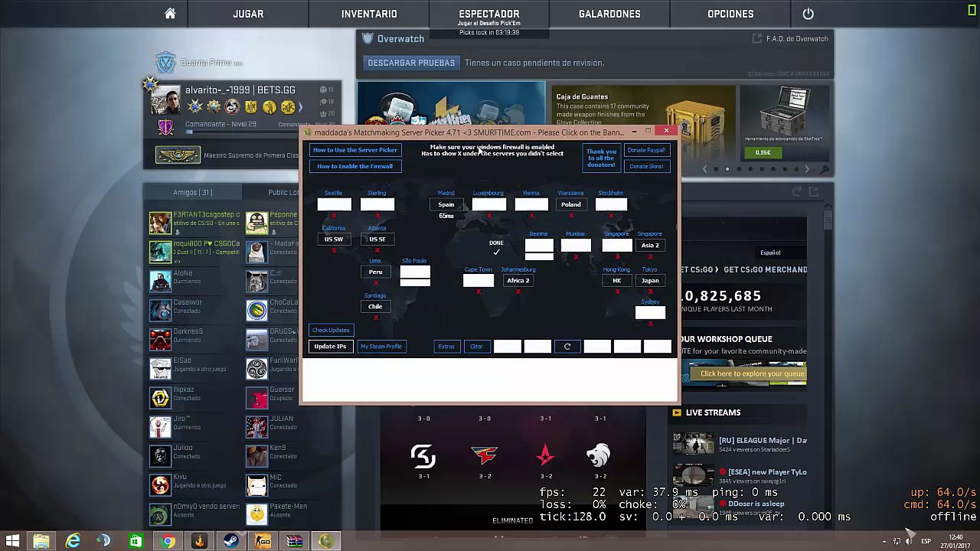Screen dimensions: 980x551
Task: Open alvarito profile avatar picture
Action: click(165, 99)
